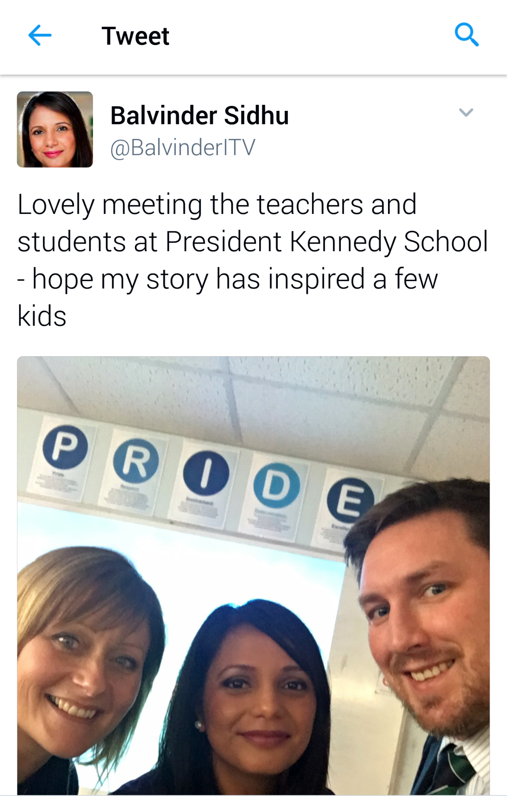Open search via the magnifying glass icon
Screen dimensions: 507x812
[x=466, y=35]
